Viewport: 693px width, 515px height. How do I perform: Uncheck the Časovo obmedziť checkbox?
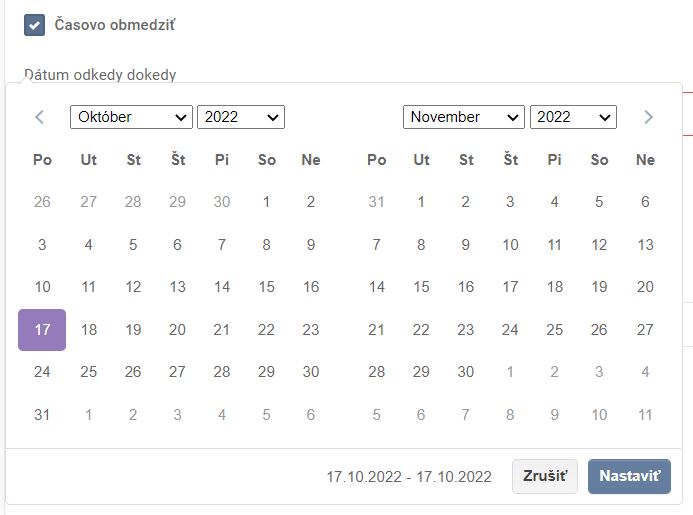pos(35,25)
